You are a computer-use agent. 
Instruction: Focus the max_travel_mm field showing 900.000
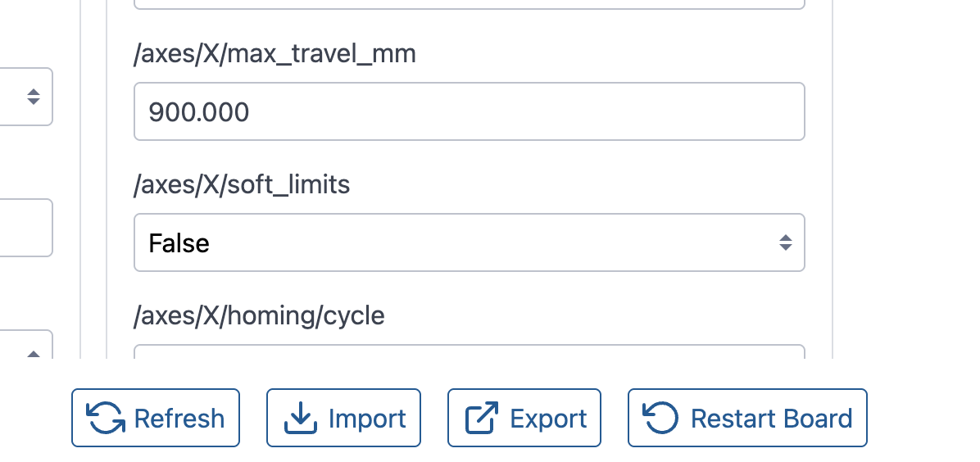pos(469,111)
